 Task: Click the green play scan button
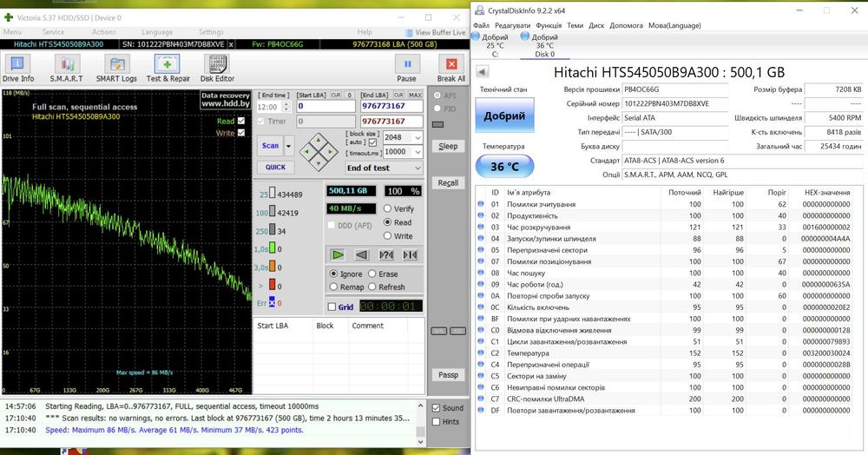tap(337, 254)
